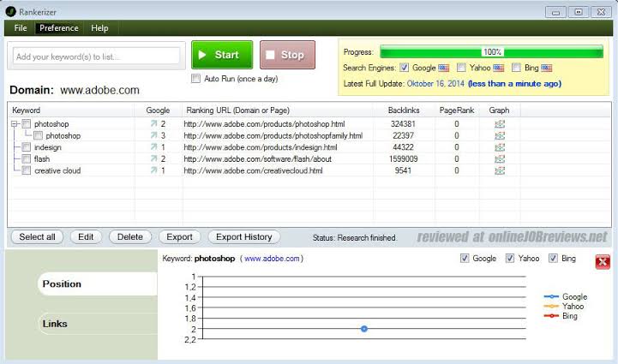
Task: Sort by the Keyword column header
Action: pos(71,110)
